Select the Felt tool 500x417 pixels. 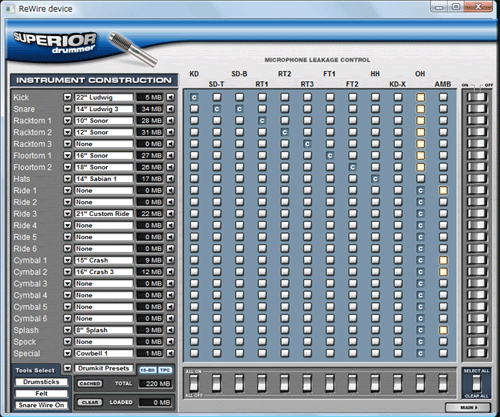pos(41,394)
